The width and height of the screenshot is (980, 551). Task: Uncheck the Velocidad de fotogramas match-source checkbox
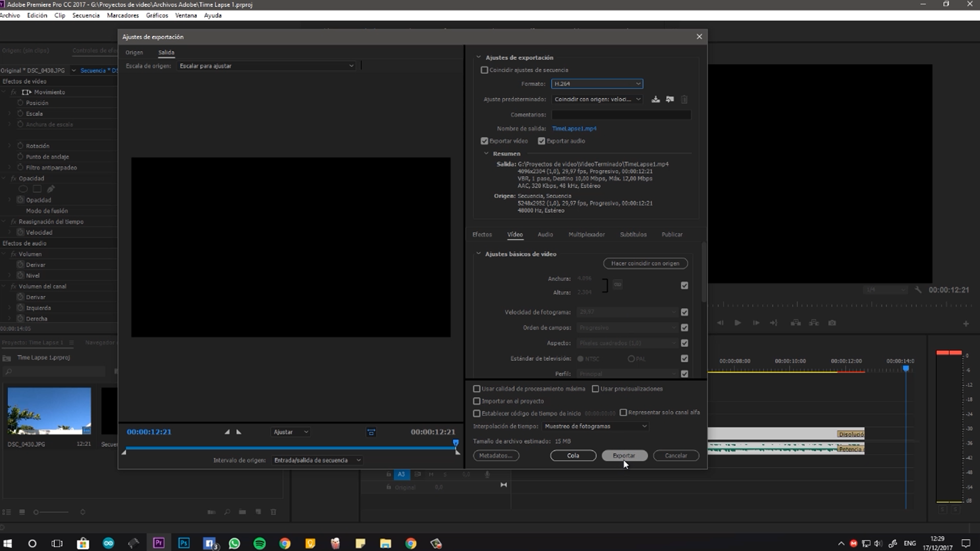[684, 312]
